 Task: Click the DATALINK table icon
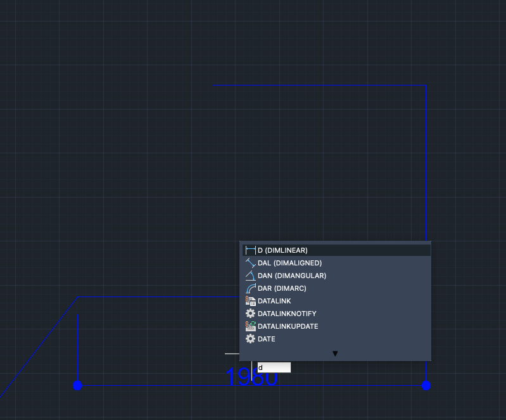(250, 301)
